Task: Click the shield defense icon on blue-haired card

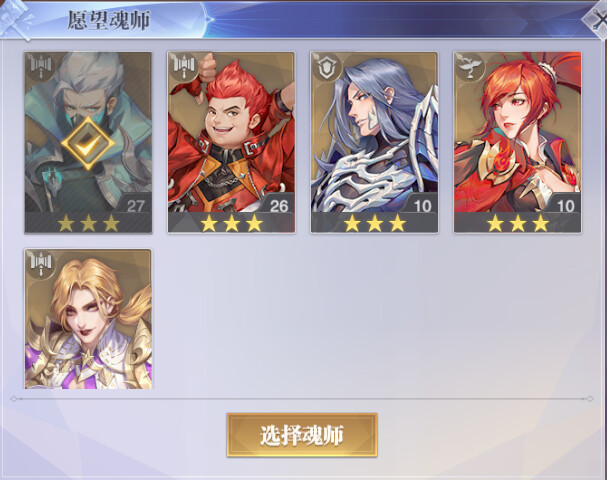Action: tap(328, 68)
